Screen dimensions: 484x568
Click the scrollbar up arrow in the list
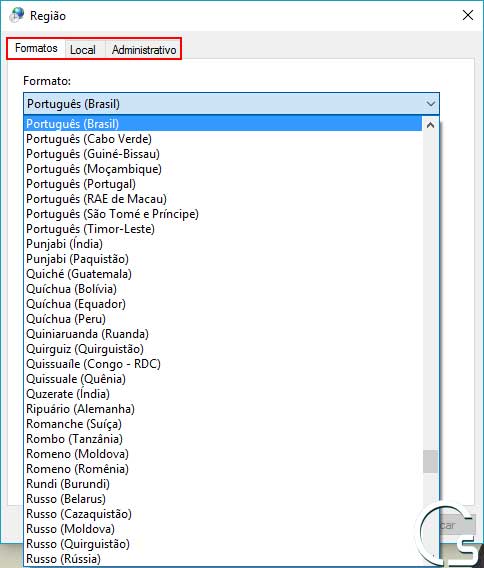coord(430,125)
